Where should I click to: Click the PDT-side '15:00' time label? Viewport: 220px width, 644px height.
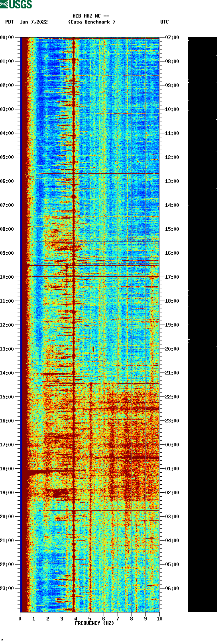tap(7, 397)
